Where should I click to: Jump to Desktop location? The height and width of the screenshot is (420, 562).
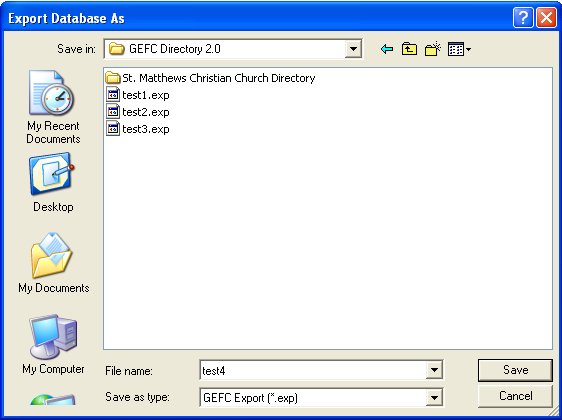tap(53, 182)
